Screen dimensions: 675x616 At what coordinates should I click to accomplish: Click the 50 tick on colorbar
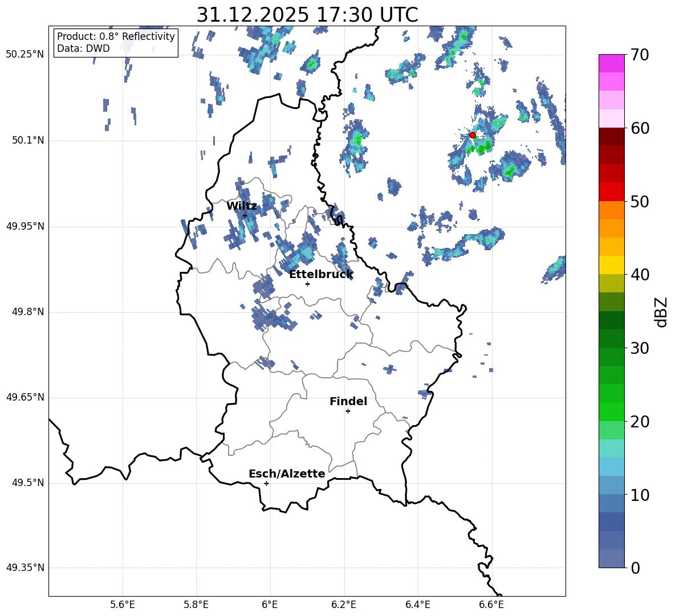640,202
